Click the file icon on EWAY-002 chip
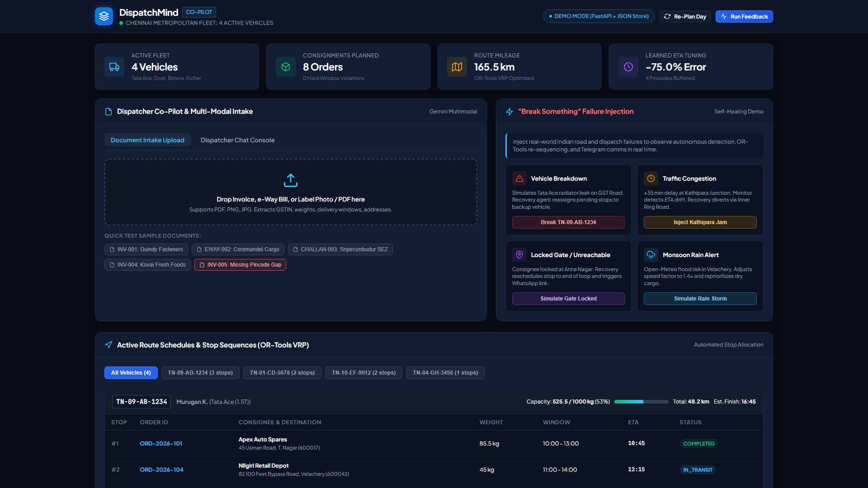 (x=199, y=249)
